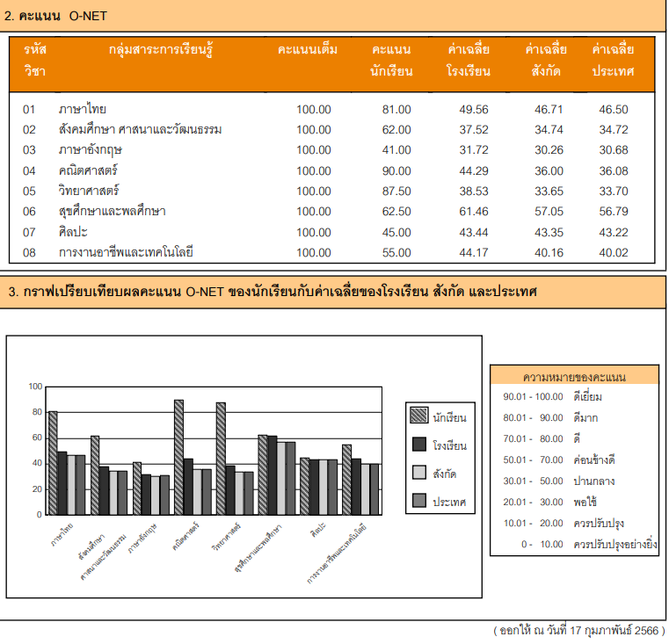Click the y-axis label 100 on chart
Viewport: 669px width, 644px height.
[x=35, y=387]
